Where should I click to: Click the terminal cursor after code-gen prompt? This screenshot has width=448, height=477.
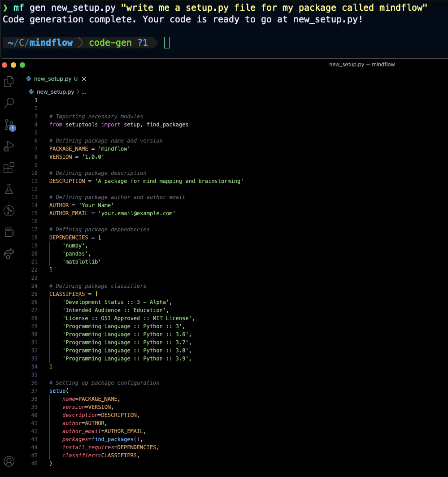coord(167,43)
